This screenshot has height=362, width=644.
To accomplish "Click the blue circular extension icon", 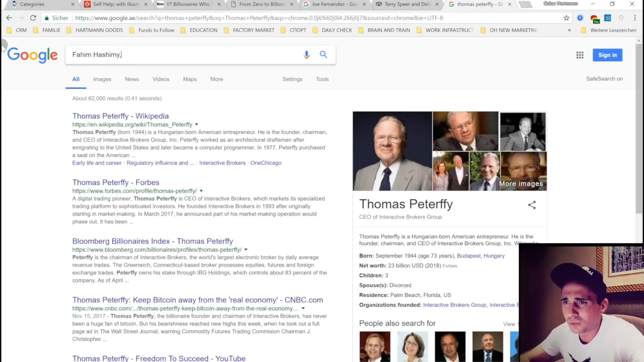I will click(x=580, y=18).
